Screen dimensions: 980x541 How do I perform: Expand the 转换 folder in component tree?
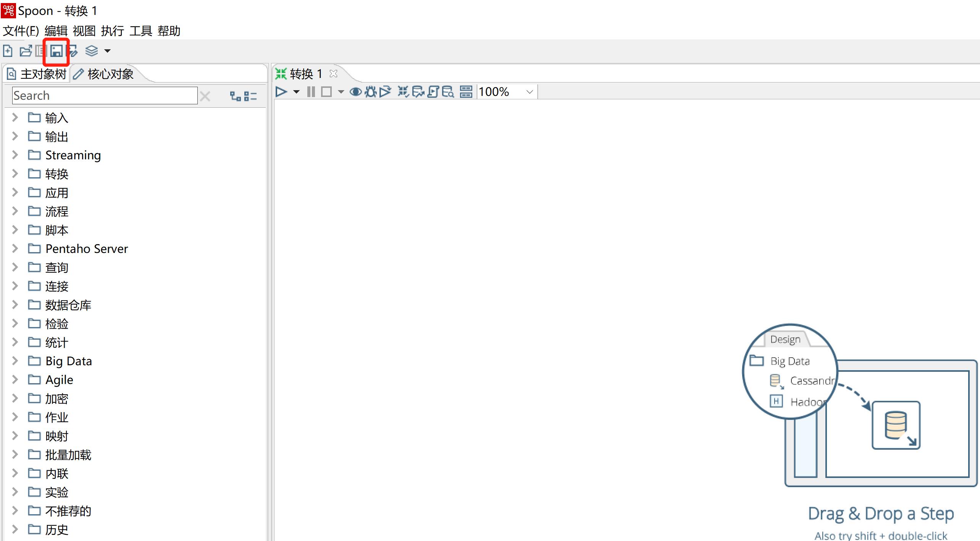click(15, 174)
